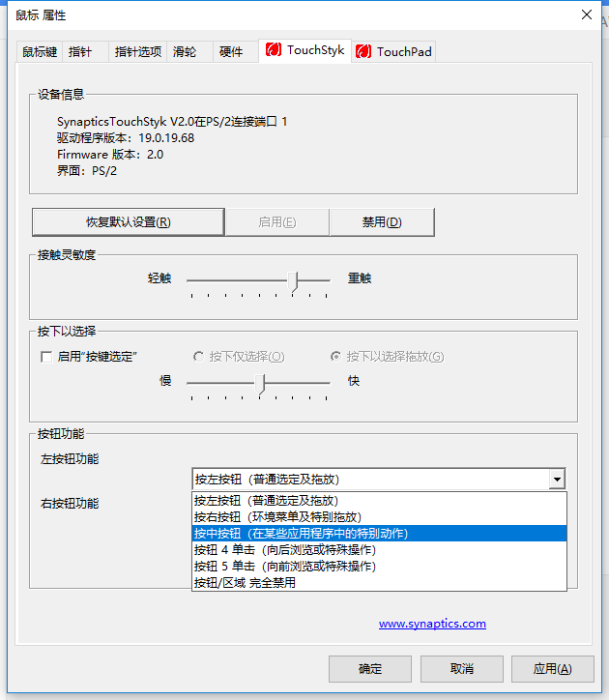Open the 指针选项 tab

(138, 52)
